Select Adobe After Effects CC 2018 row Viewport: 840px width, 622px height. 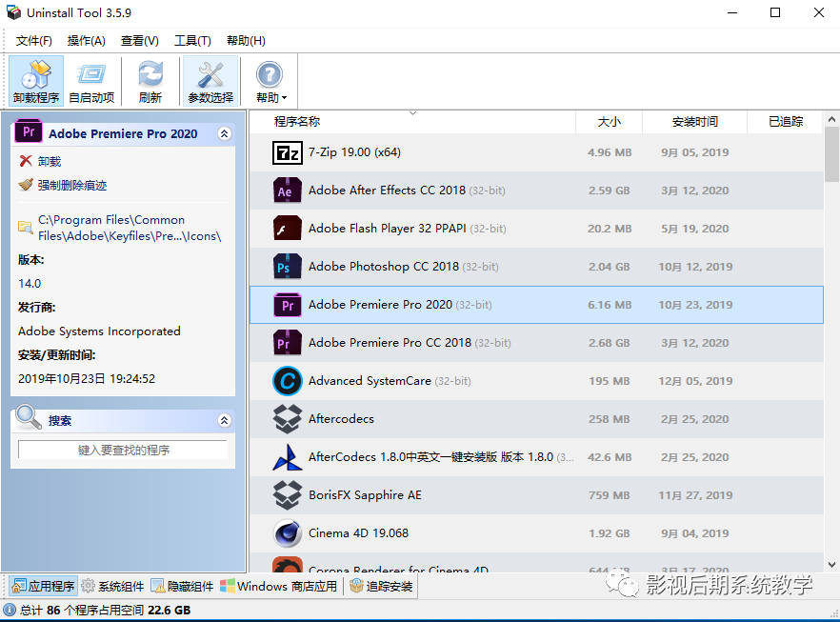click(x=536, y=191)
